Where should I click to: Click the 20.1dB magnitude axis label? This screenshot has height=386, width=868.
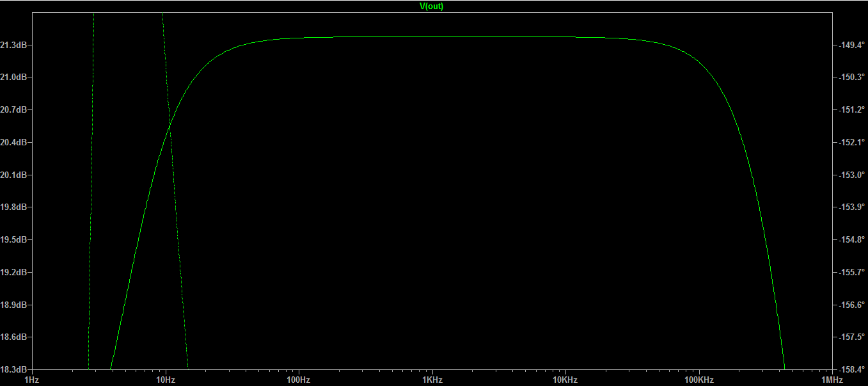click(x=13, y=175)
